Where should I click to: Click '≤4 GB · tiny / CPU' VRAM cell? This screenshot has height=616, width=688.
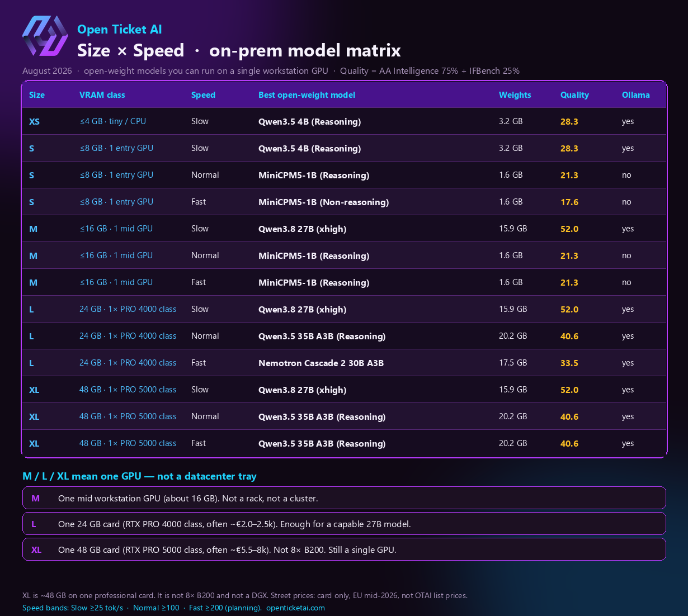click(112, 121)
